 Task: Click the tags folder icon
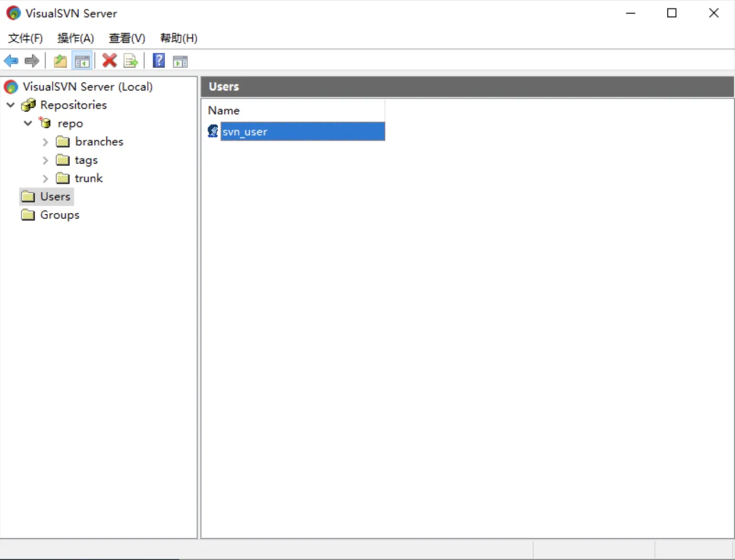[62, 160]
